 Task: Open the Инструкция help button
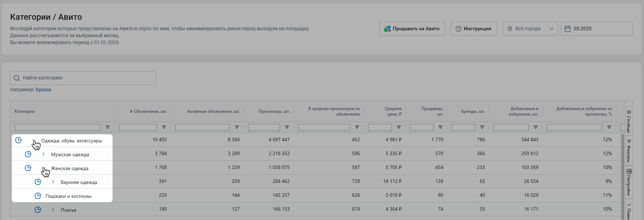coord(474,29)
